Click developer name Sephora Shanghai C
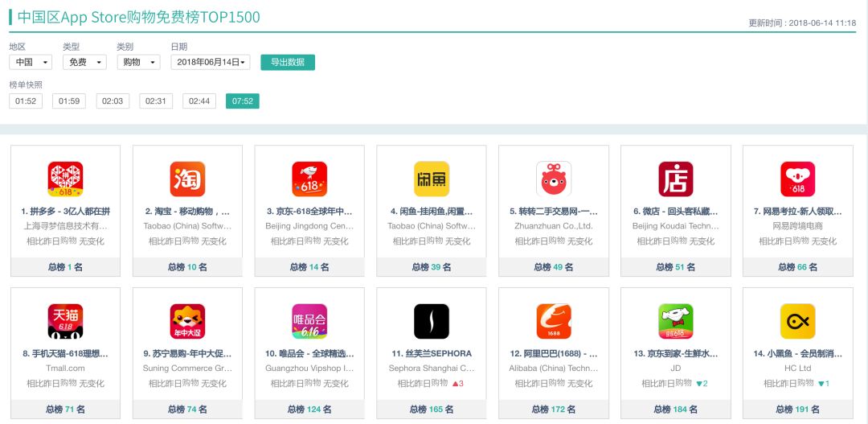The height and width of the screenshot is (424, 868). tap(432, 368)
